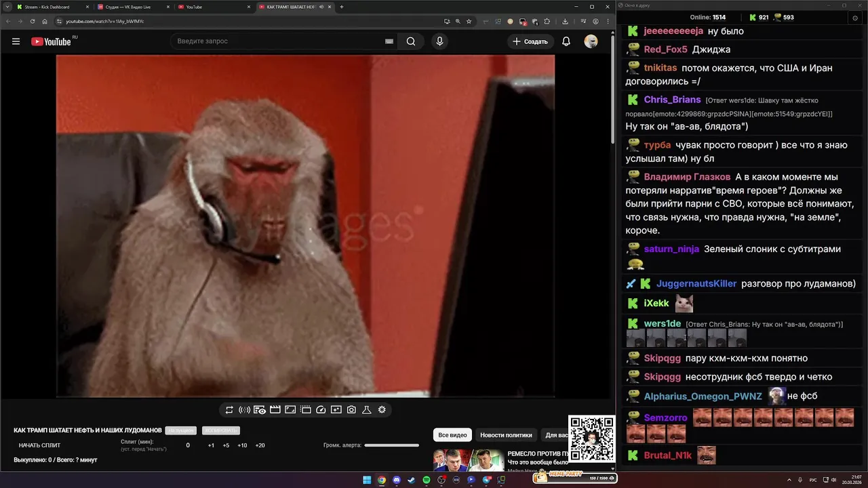
Task: Click username JuggernautsKiller in chat
Action: coord(696,283)
